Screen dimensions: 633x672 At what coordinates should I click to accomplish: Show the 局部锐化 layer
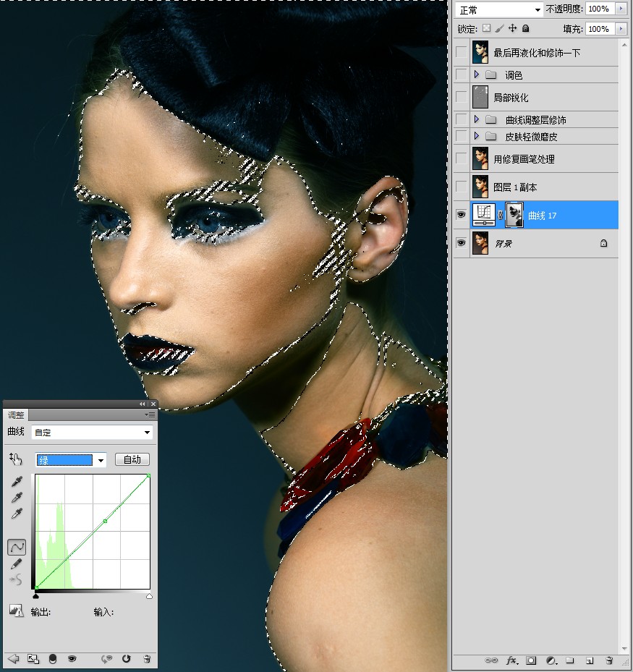pos(461,97)
